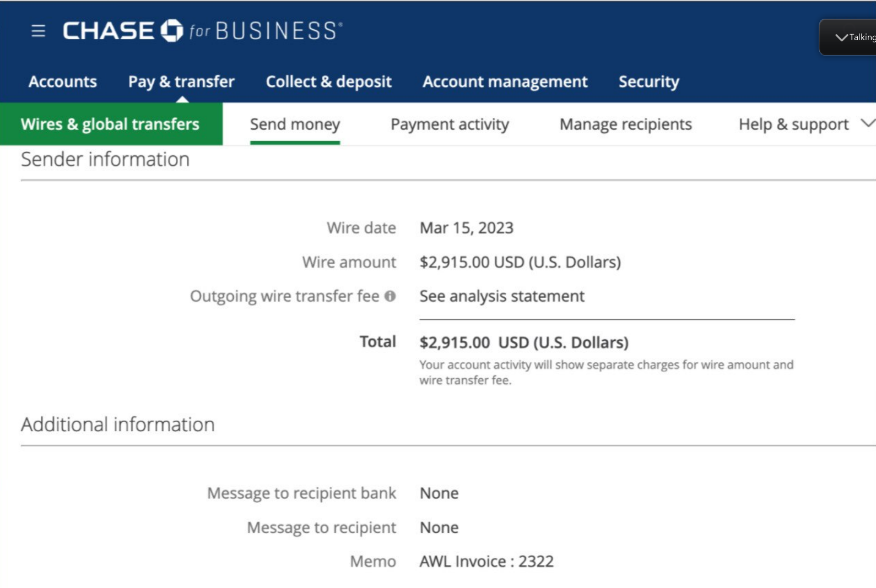Click the Chase for Business wordmark
Image resolution: width=876 pixels, height=588 pixels.
[203, 31]
